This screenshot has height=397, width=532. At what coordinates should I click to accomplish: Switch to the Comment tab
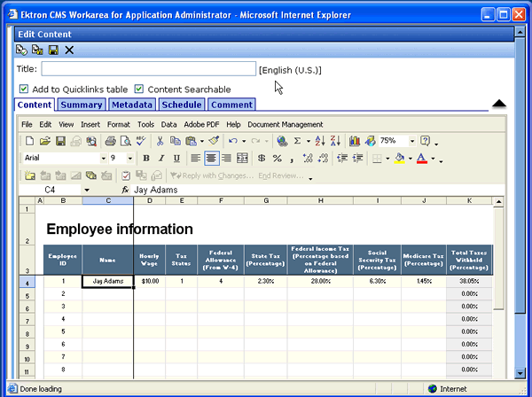(231, 105)
